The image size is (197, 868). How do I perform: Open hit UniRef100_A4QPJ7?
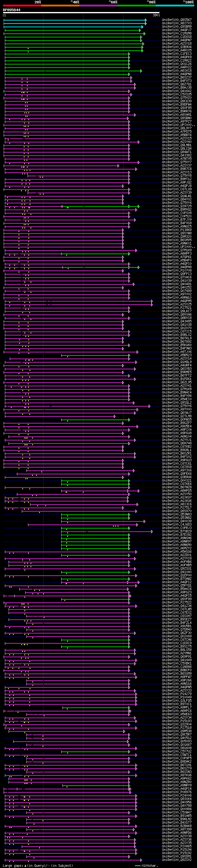click(x=177, y=30)
